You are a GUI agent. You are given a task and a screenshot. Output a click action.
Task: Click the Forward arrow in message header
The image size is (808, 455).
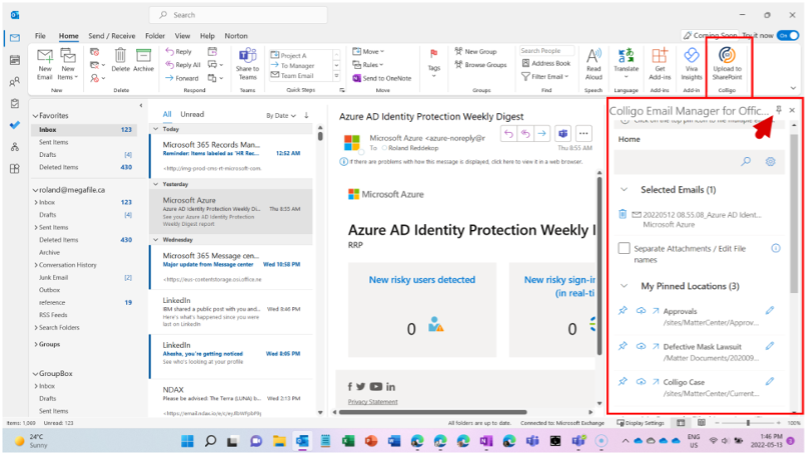click(542, 133)
